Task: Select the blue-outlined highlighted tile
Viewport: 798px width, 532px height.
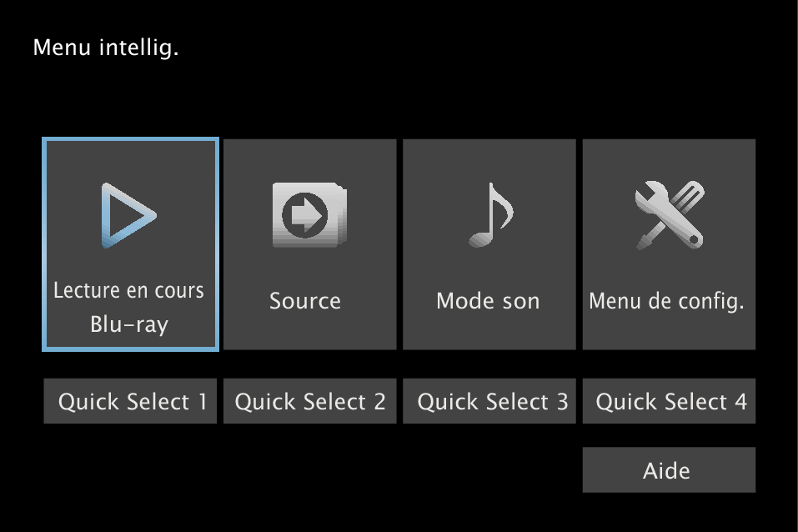Action: pyautogui.click(x=130, y=244)
